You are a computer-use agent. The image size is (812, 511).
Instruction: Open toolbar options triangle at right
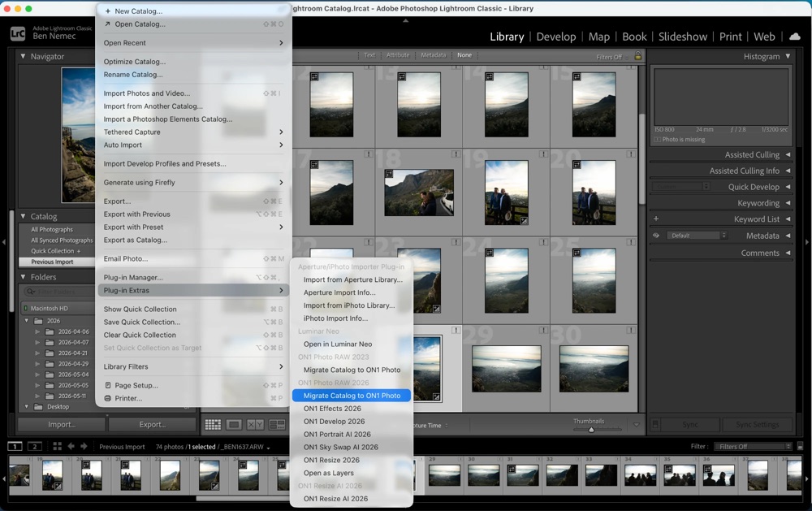(637, 425)
